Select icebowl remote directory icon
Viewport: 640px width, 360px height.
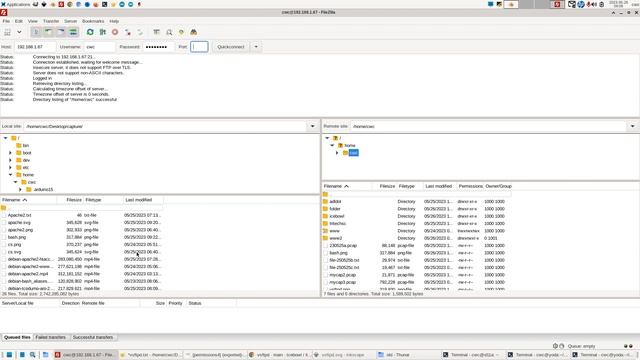coord(325,216)
